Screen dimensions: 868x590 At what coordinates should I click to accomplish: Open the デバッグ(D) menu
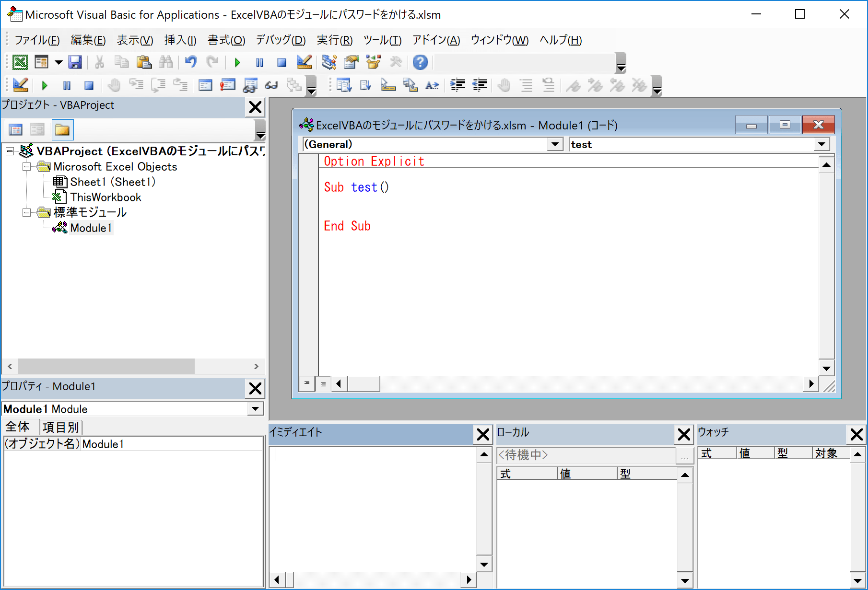pyautogui.click(x=281, y=40)
